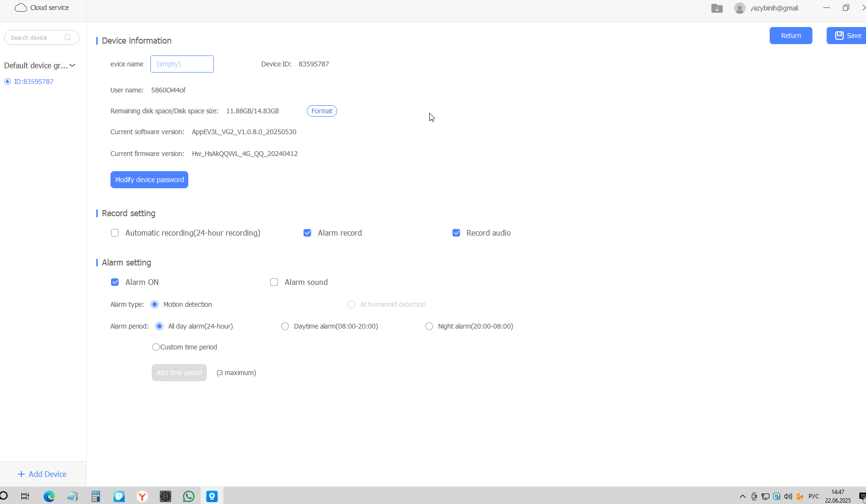866x504 pixels.
Task: Click the User name value 5860Oi44of
Action: [168, 90]
